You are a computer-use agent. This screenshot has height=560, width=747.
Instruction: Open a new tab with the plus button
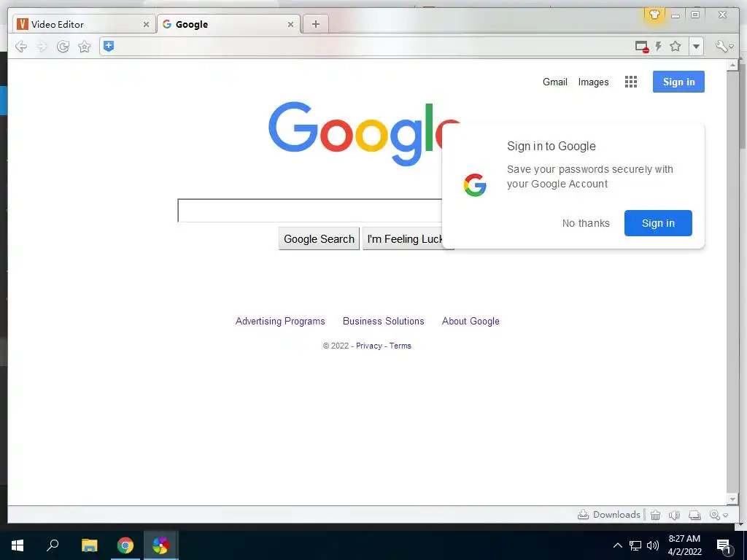pyautogui.click(x=315, y=24)
